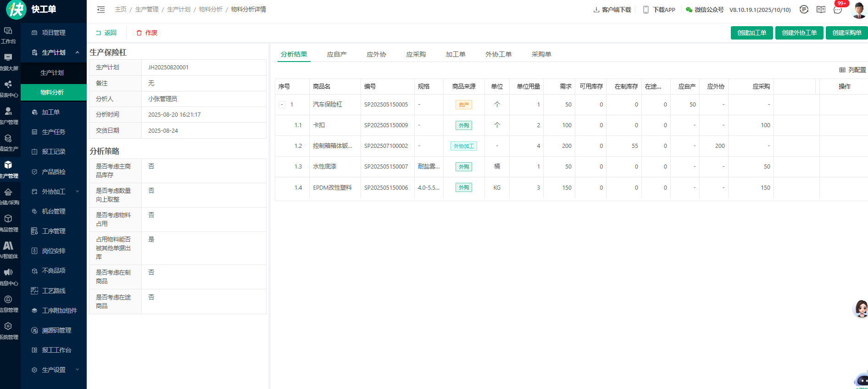Switch to the 外协工单 tab
The width and height of the screenshot is (868, 389).
coord(499,54)
